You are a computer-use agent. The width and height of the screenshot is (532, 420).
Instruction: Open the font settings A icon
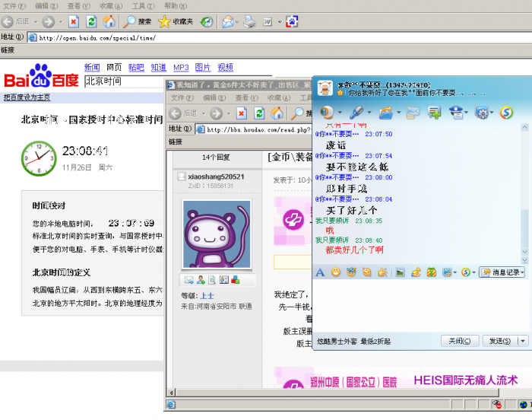pyautogui.click(x=320, y=272)
